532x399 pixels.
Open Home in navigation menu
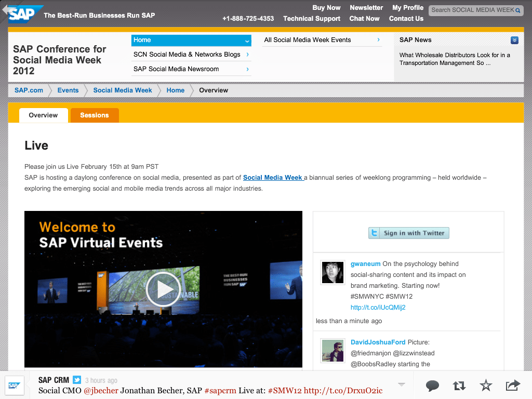click(191, 40)
